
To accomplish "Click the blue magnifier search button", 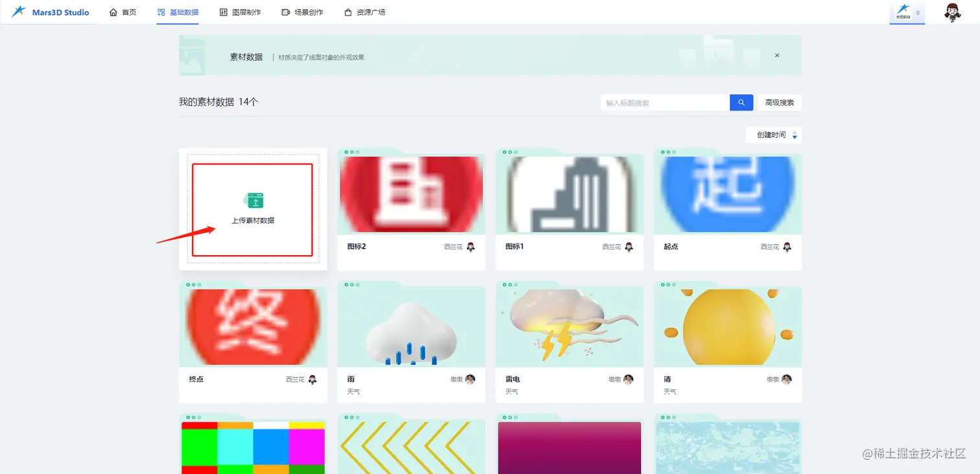I will (x=741, y=103).
